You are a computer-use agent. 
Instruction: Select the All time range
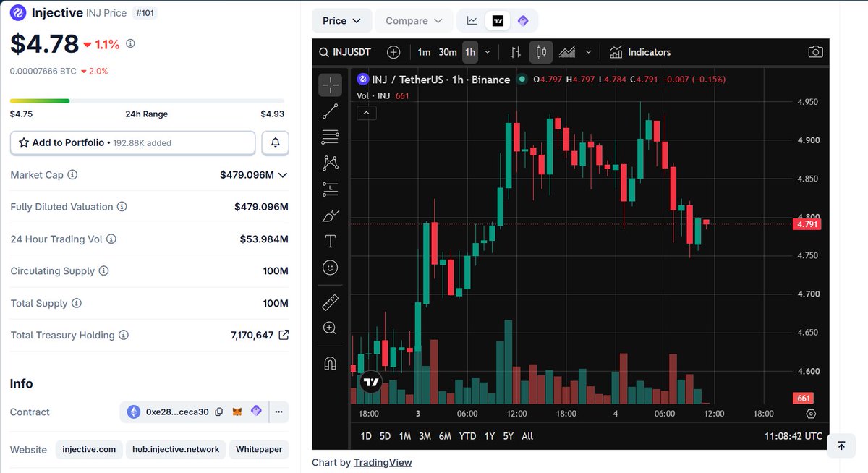527,436
